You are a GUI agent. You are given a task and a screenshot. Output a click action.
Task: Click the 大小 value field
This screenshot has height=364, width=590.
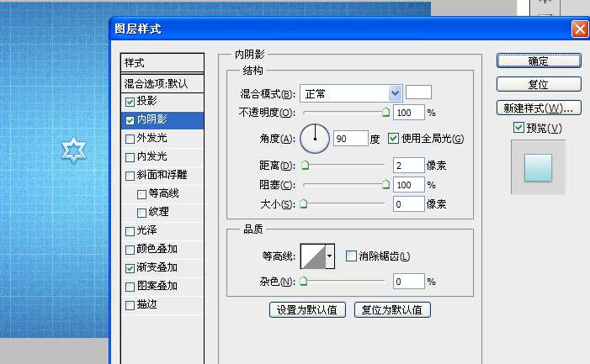click(x=409, y=204)
